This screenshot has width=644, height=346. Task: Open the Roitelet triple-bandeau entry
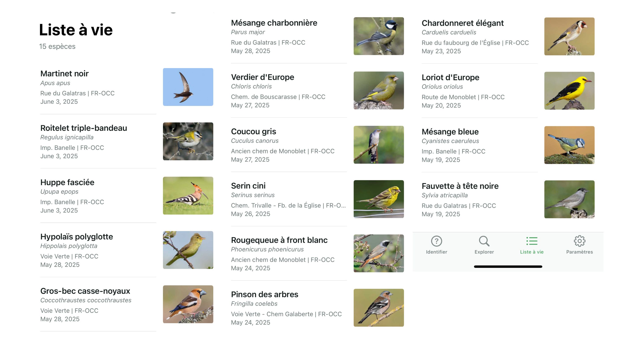pos(127,142)
